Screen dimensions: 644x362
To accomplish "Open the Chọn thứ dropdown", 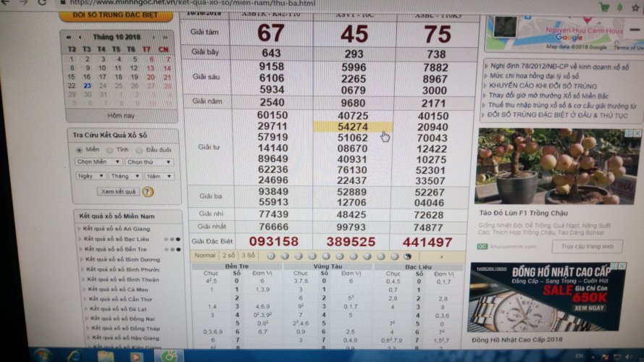I will (149, 162).
